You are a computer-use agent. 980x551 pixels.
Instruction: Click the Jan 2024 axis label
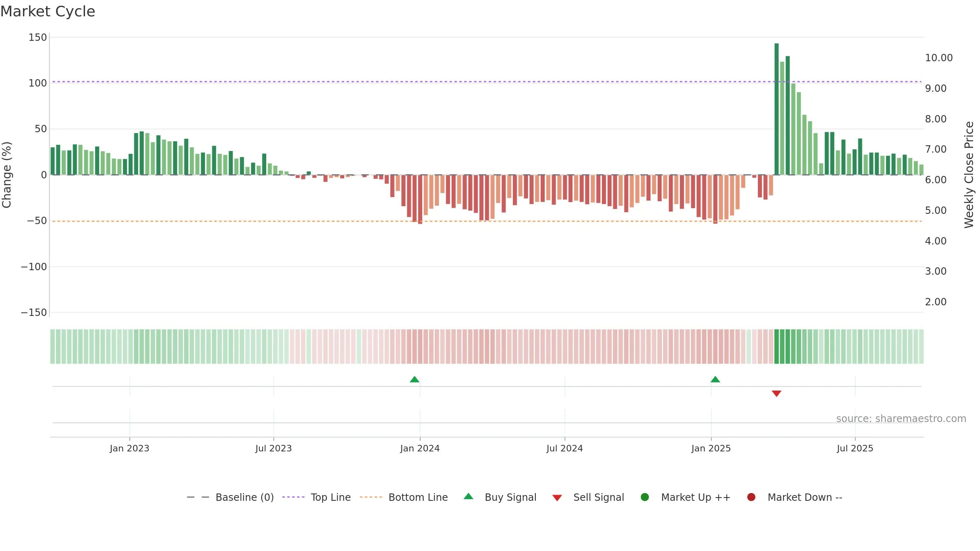pyautogui.click(x=420, y=449)
